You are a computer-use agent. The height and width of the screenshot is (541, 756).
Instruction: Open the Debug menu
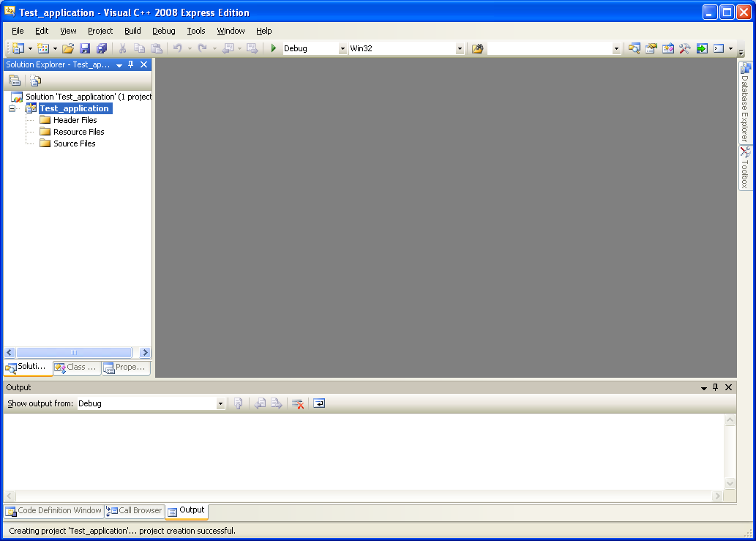pos(164,31)
